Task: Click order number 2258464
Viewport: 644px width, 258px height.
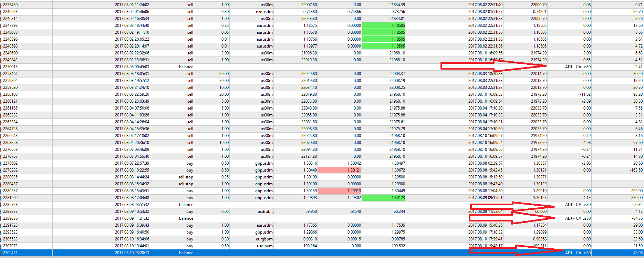Action: [x=10, y=74]
